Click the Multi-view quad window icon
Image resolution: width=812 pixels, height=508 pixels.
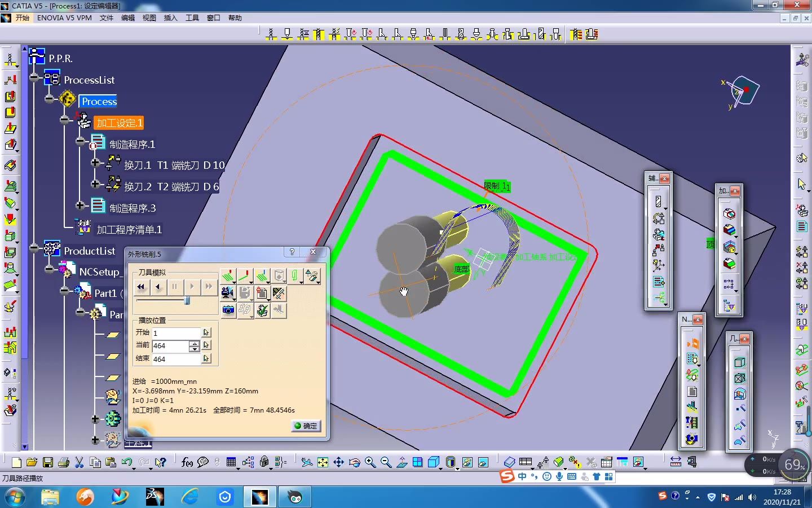coord(417,462)
